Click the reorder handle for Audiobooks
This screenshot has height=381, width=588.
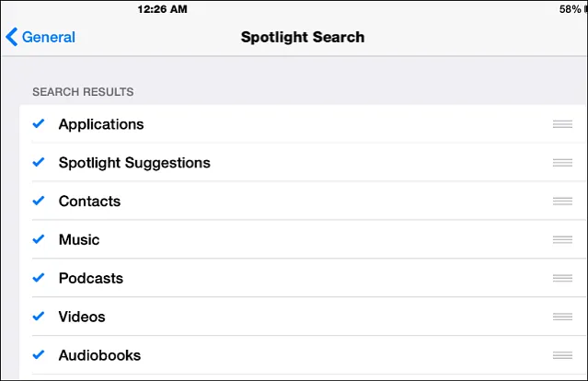tap(562, 355)
